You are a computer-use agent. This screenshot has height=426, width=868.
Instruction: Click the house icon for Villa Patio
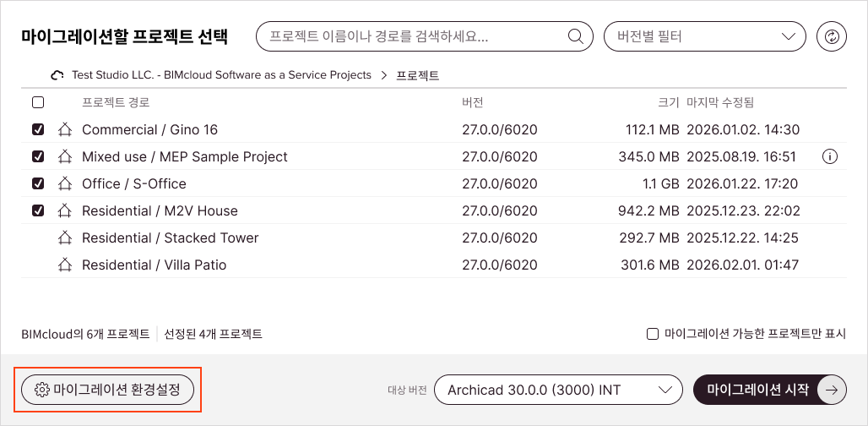[65, 265]
